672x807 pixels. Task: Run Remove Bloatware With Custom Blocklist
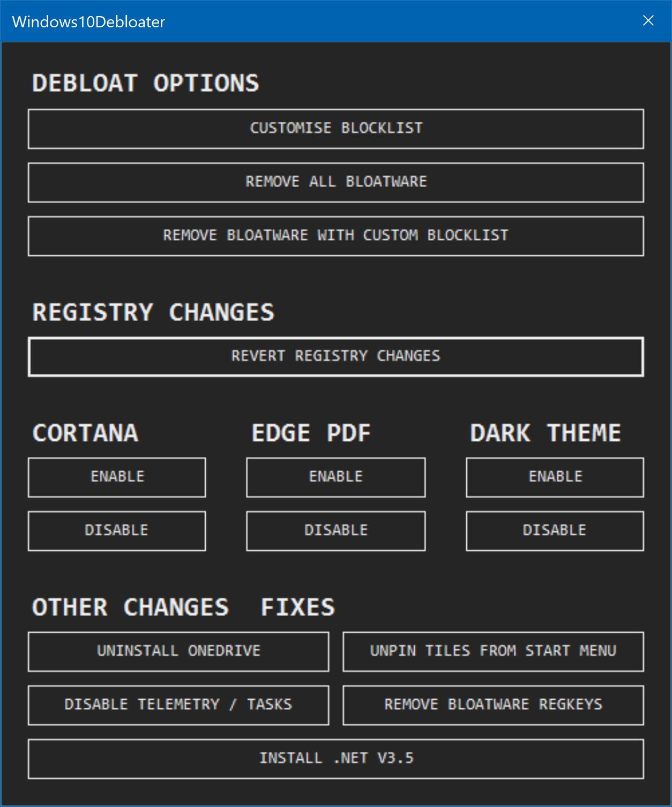pos(336,236)
